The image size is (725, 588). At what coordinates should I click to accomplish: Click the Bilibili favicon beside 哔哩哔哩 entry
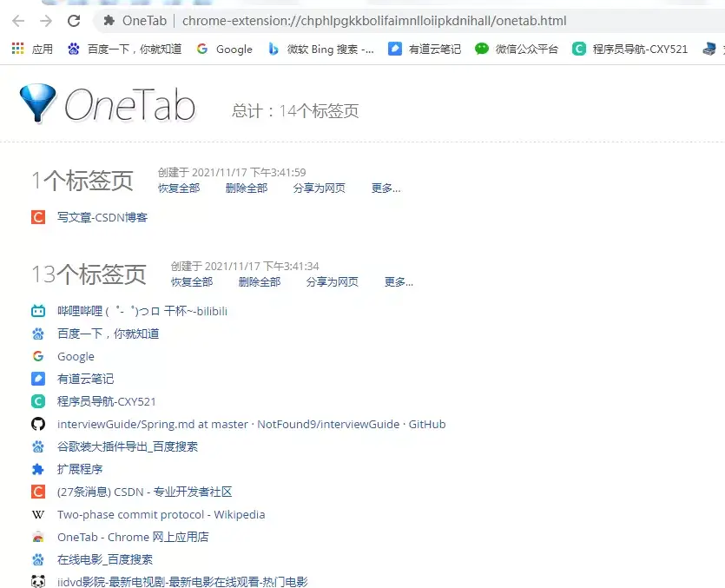(37, 311)
